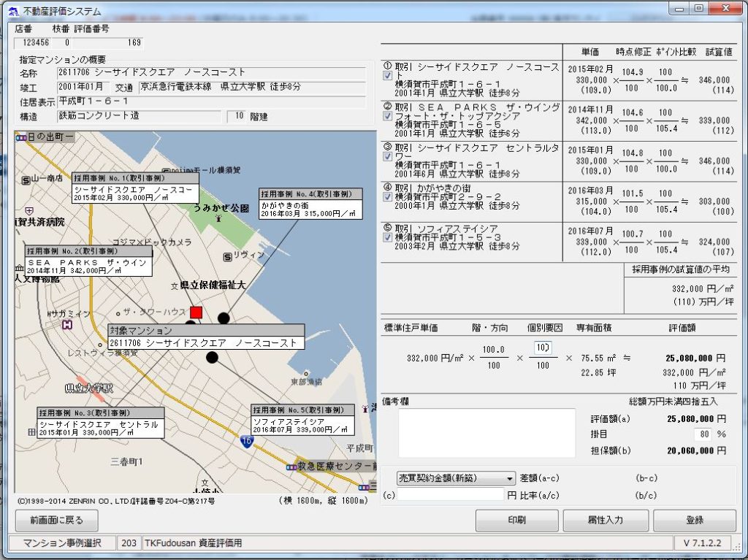Toggle case ⑤ ソフィアステイシア checkbox
The width and height of the screenshot is (748, 560).
[x=387, y=237]
